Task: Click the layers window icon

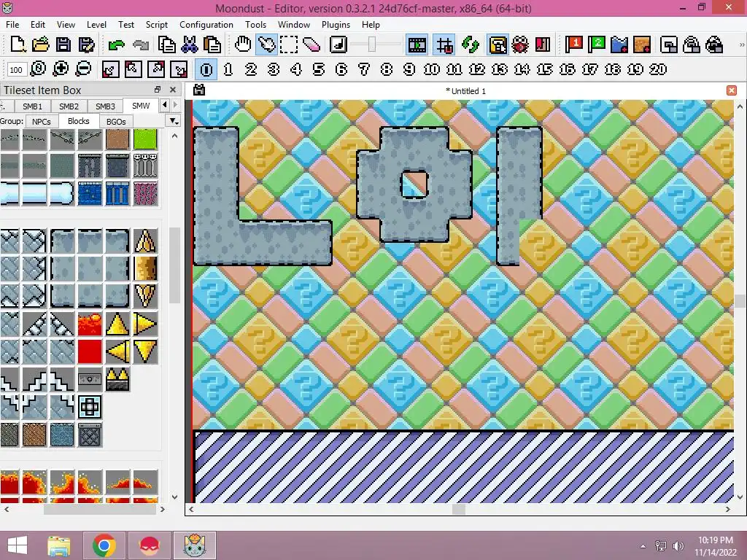Action: click(x=669, y=44)
